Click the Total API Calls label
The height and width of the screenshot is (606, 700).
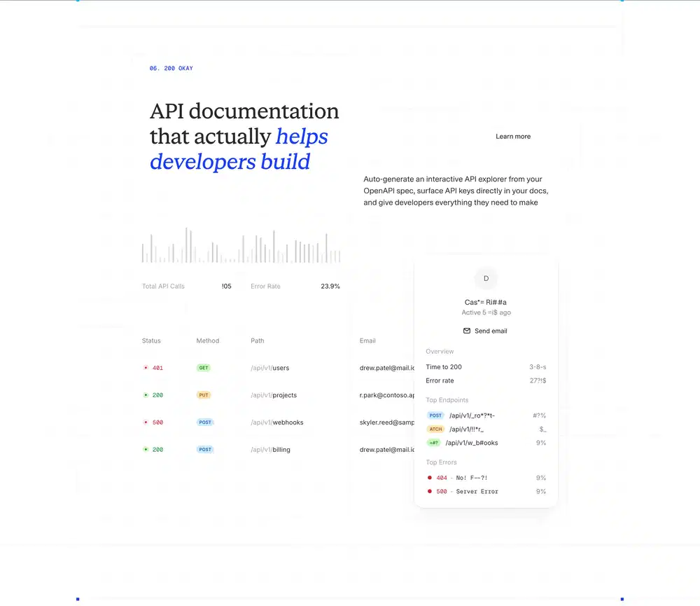click(163, 286)
